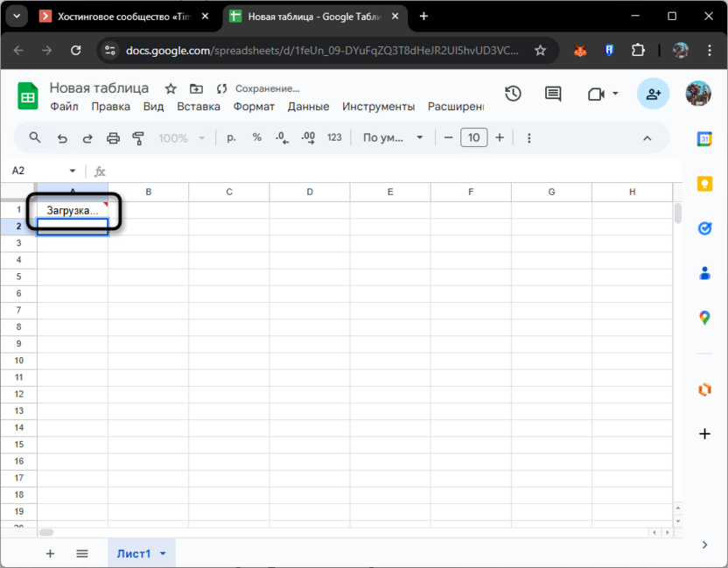
Task: Open the browser Extensions puzzle icon
Action: 639,50
